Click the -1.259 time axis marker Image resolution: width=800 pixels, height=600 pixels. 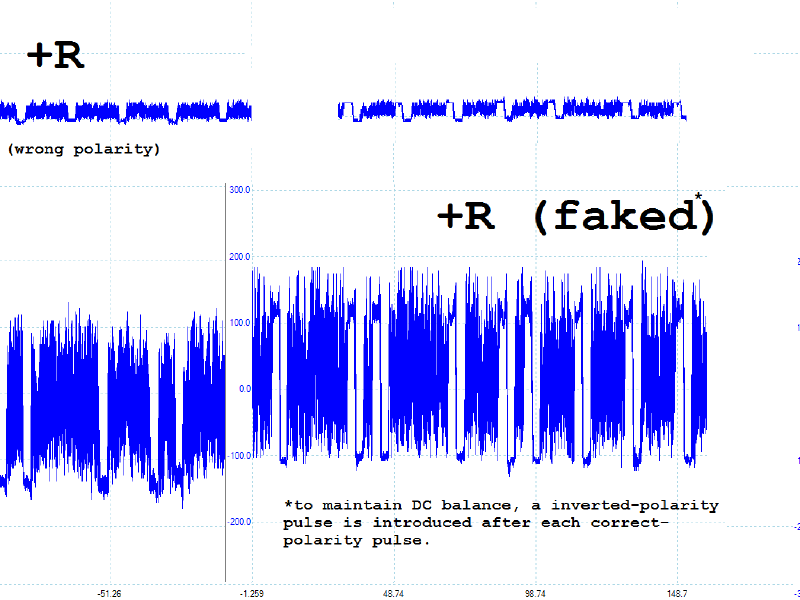249,594
